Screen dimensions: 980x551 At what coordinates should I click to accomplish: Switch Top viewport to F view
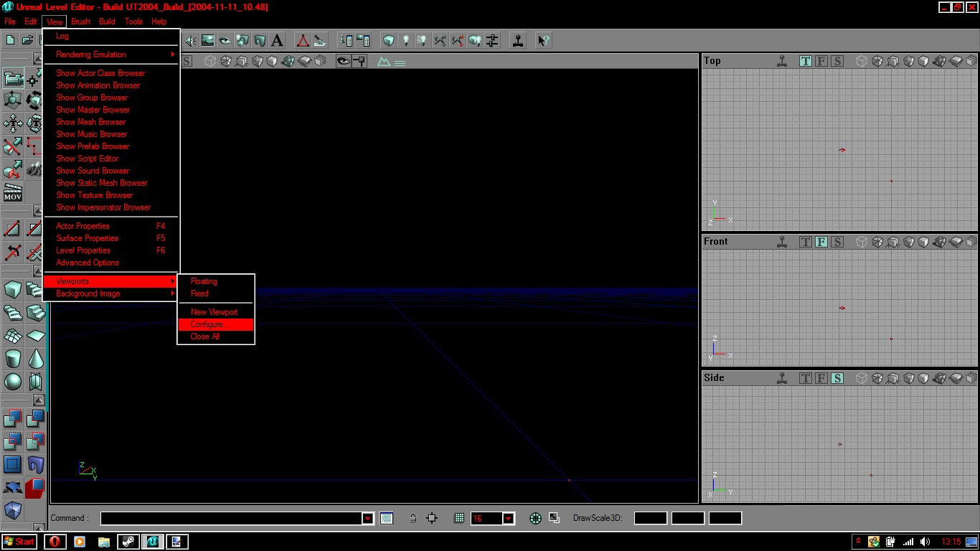pos(821,62)
